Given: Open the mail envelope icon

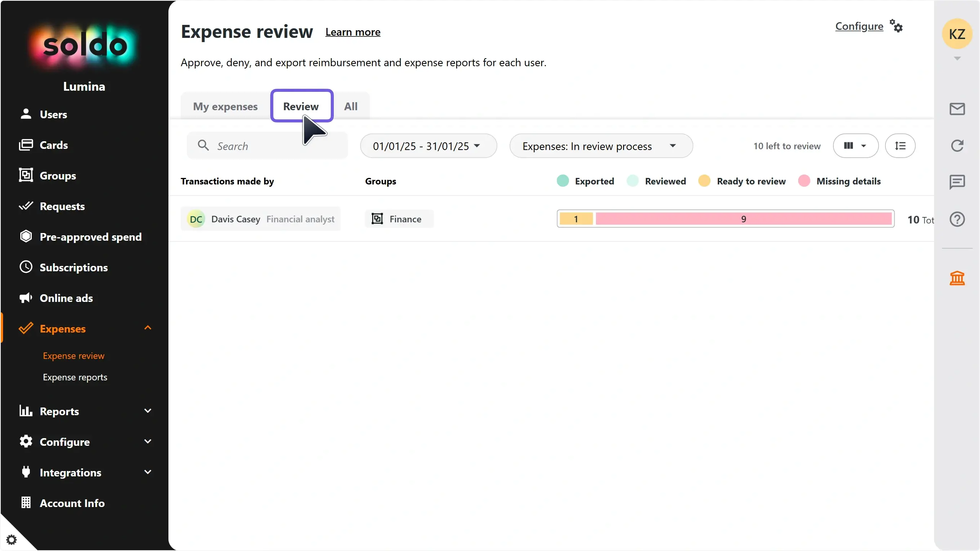Looking at the screenshot, I should [957, 109].
